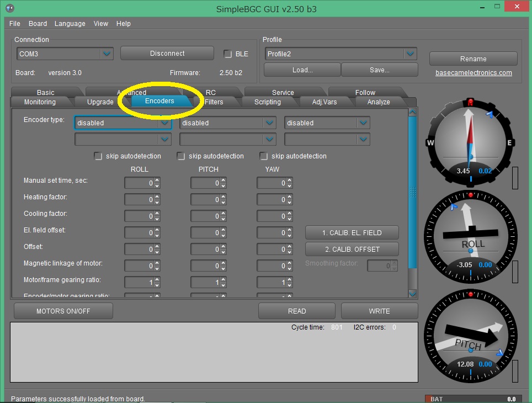Switch to the RC tab
This screenshot has width=532, height=403.
coord(211,92)
